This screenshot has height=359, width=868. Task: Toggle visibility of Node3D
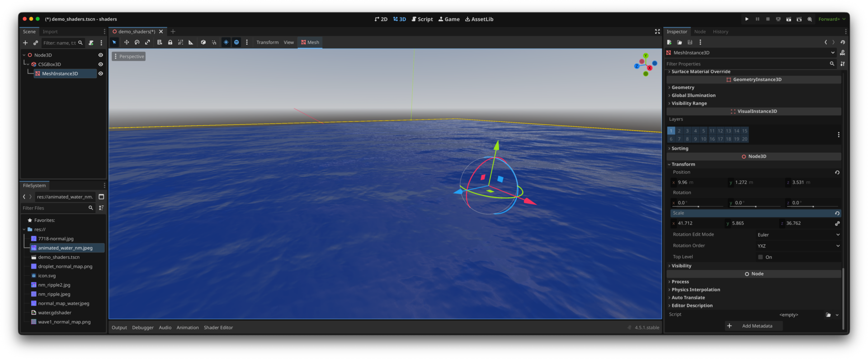101,55
